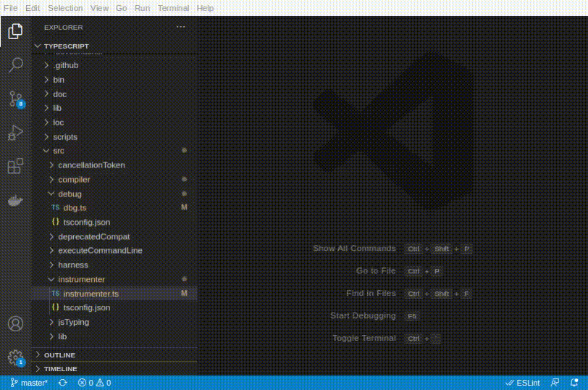Open the Go menu
588x390 pixels.
121,8
